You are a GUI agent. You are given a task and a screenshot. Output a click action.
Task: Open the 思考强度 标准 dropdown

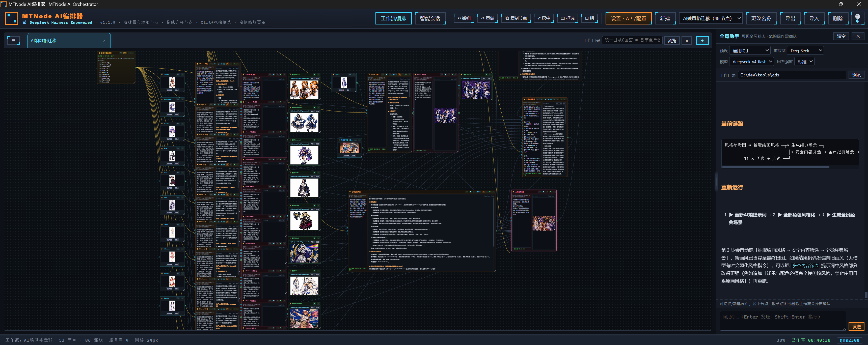[804, 62]
